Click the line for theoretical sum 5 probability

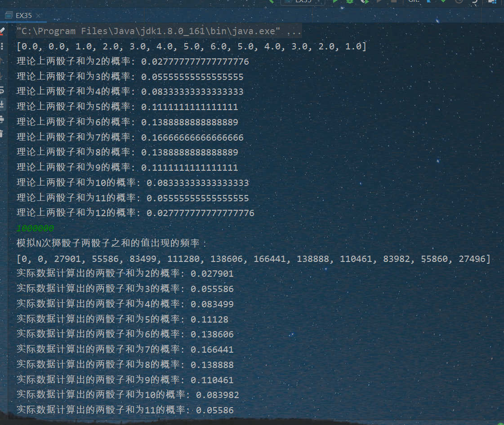pos(127,106)
